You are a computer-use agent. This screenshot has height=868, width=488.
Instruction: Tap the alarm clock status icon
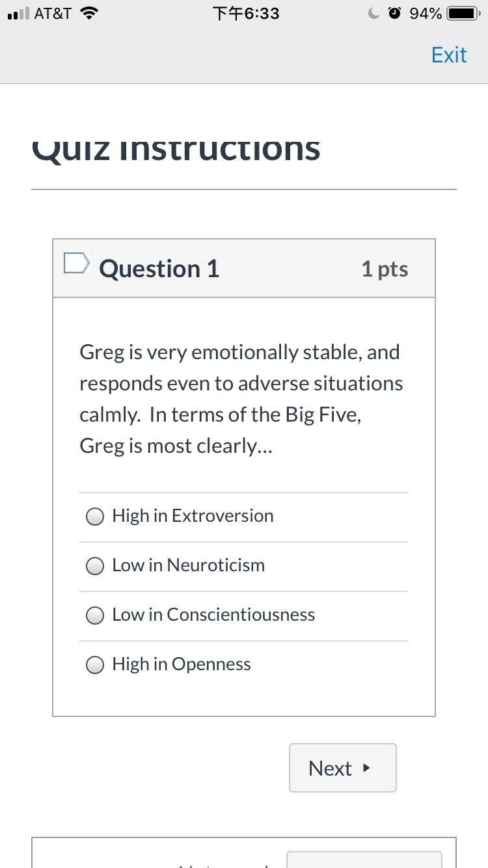coord(395,14)
